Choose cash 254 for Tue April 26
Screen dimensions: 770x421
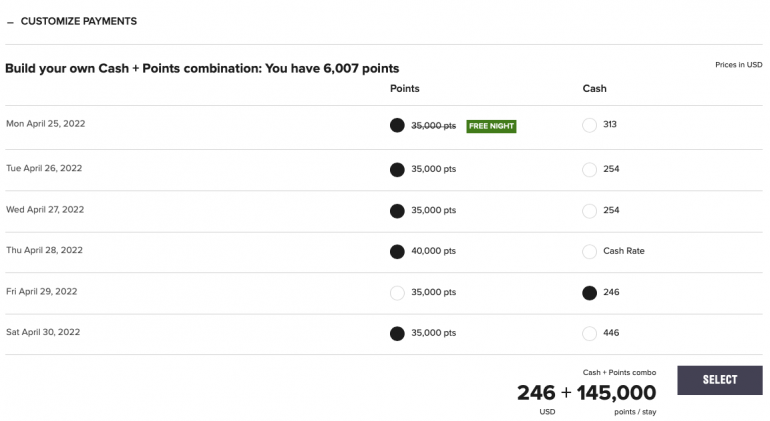(589, 169)
